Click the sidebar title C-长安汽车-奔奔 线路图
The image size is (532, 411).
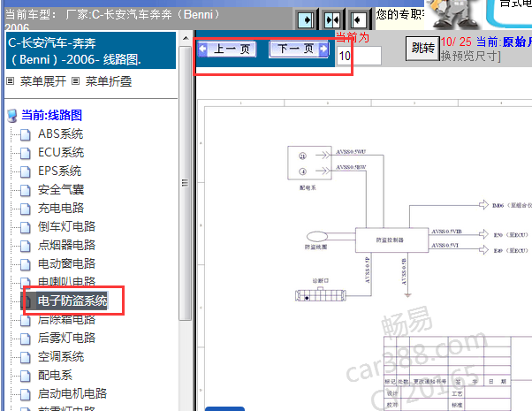pyautogui.click(x=91, y=51)
